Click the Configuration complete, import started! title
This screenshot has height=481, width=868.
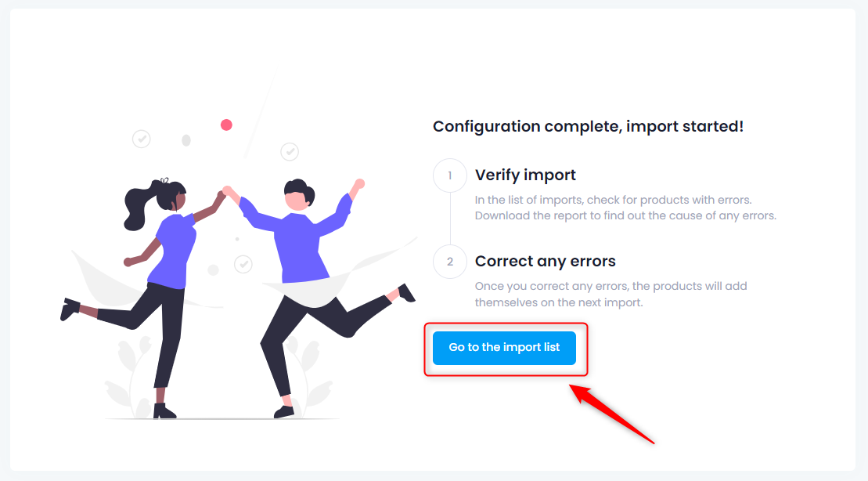[x=588, y=126]
